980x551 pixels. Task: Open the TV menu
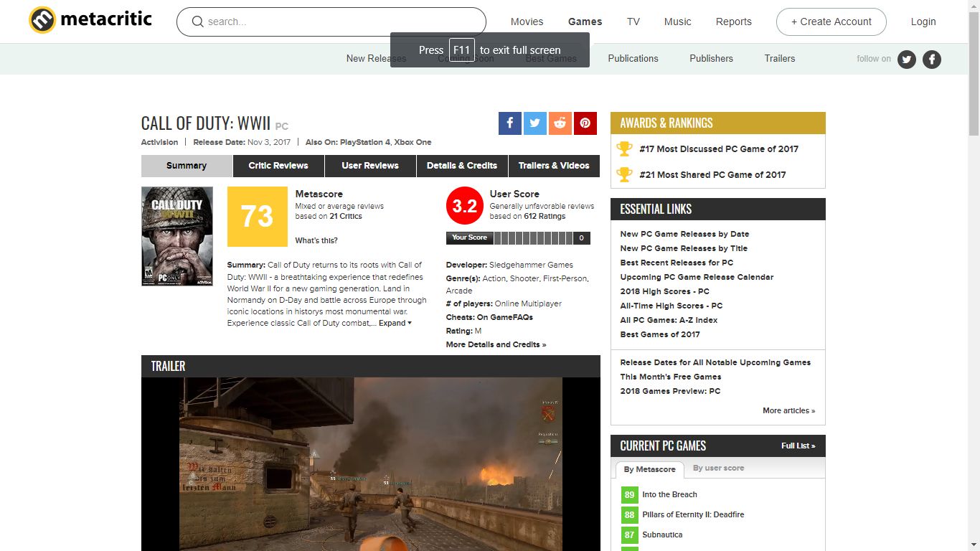pos(633,22)
